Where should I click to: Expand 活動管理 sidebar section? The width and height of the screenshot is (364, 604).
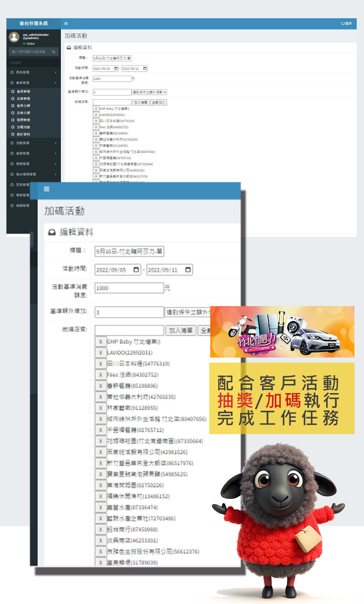tap(33, 143)
